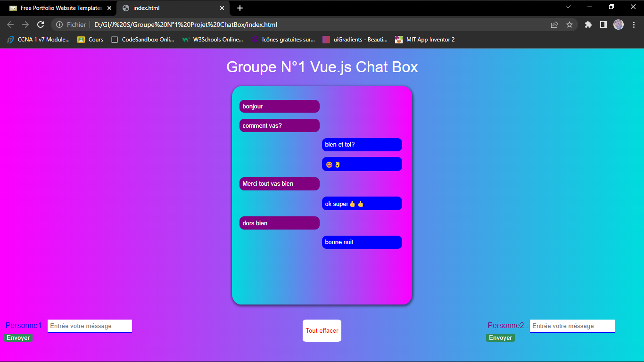
Task: Click the "bonjour" chat message
Action: click(x=280, y=107)
